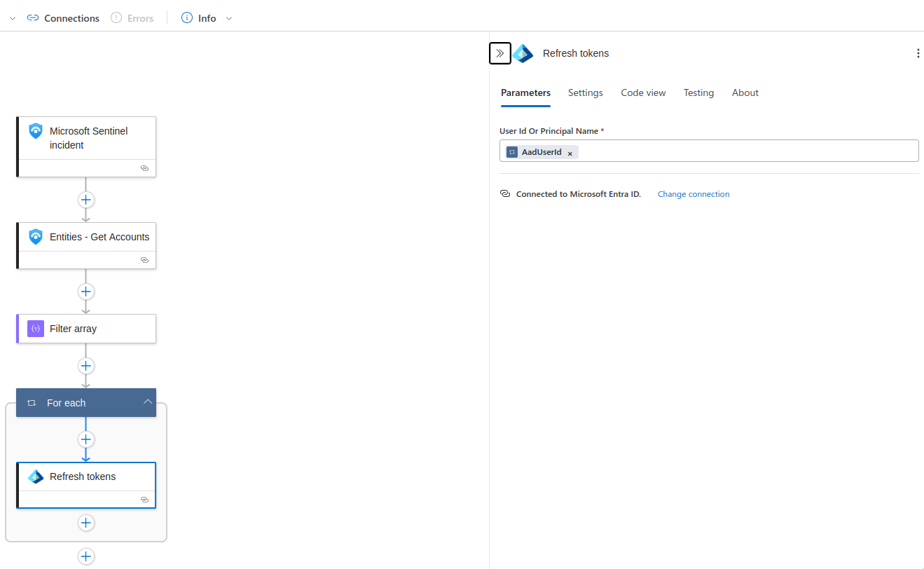Expand the chevron left of Connections
This screenshot has width=924, height=569.
click(x=13, y=18)
